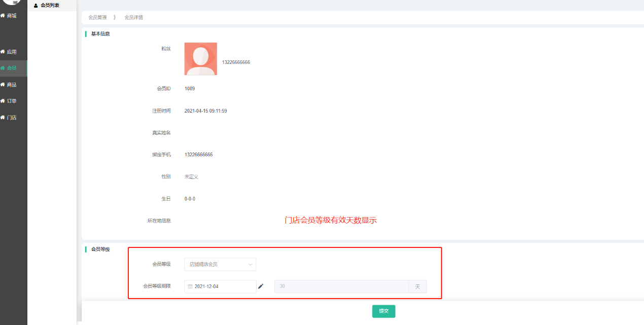The height and width of the screenshot is (325, 644).
Task: Go to 订单 in the sidebar
Action: [11, 101]
